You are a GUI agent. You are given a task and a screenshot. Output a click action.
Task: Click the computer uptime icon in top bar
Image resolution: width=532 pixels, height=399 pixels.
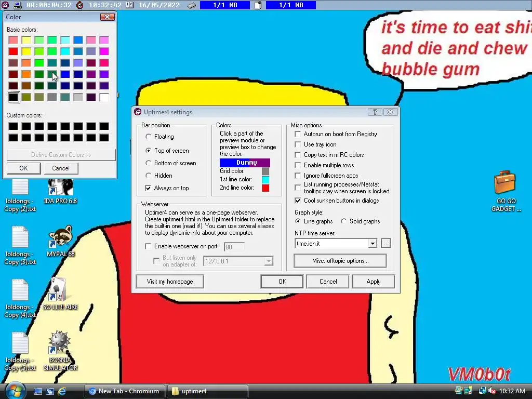[18, 5]
